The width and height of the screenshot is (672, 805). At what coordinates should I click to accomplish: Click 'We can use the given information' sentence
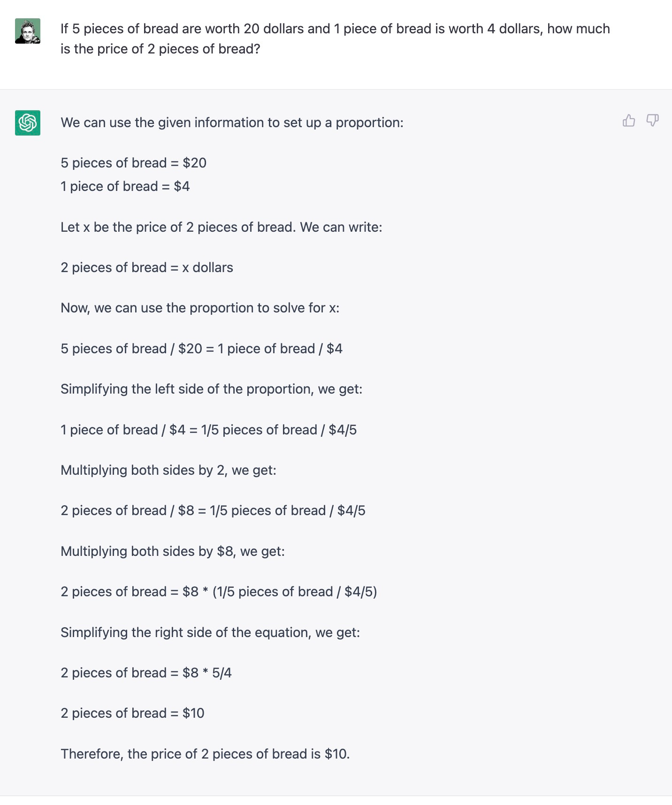(232, 122)
